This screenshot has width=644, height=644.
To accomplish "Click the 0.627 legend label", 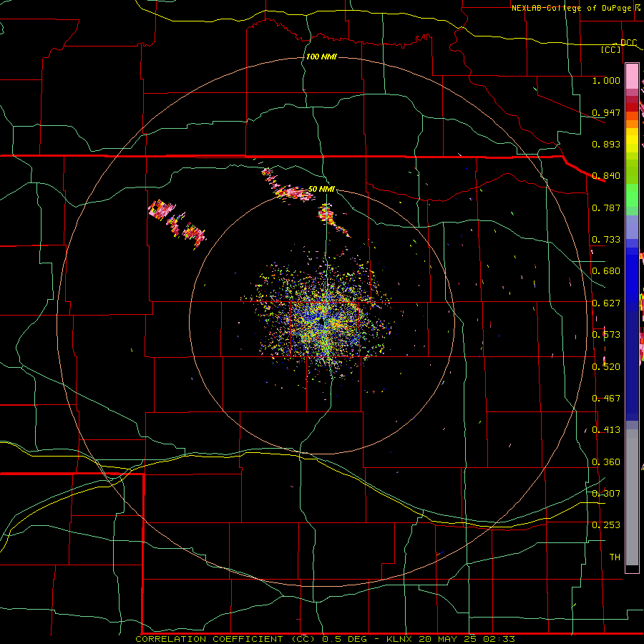I will click(x=606, y=303).
